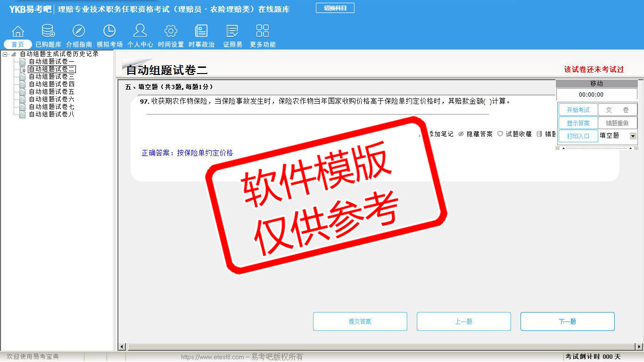Viewport: 644px width, 362px height.
Task: Go to next question with 下一题
Action: (567, 321)
